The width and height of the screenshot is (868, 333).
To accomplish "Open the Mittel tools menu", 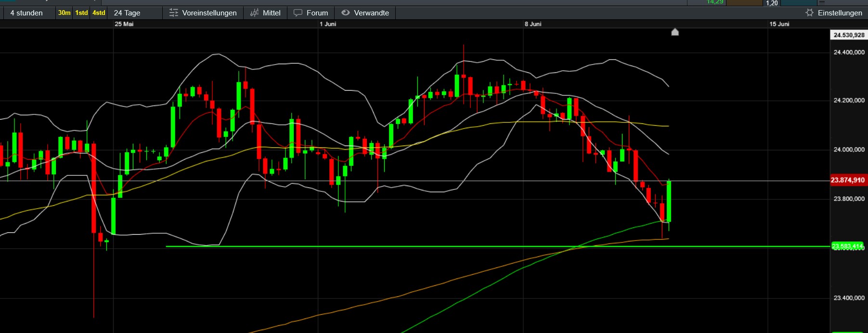I will click(x=265, y=13).
